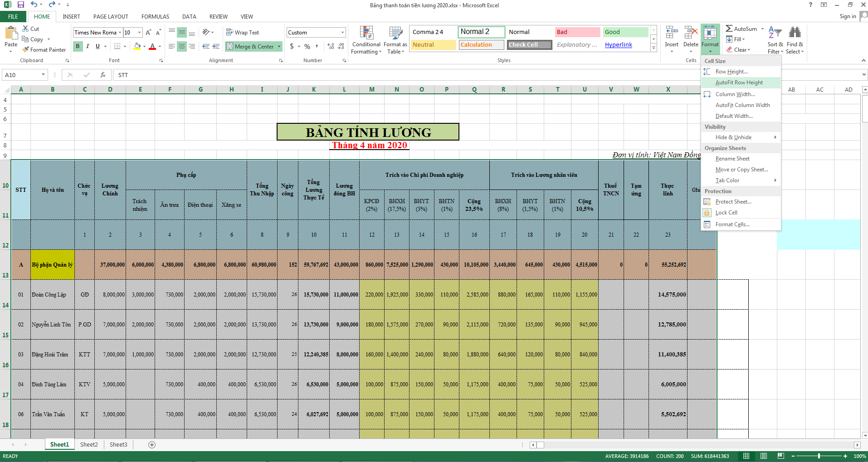This screenshot has height=462, width=868.
Task: Switch to Sheet2
Action: pos(88,444)
